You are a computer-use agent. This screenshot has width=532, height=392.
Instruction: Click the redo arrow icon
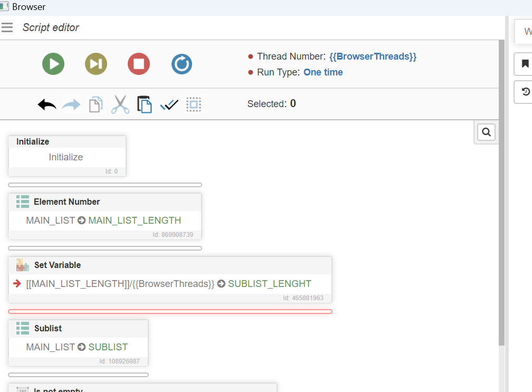71,104
